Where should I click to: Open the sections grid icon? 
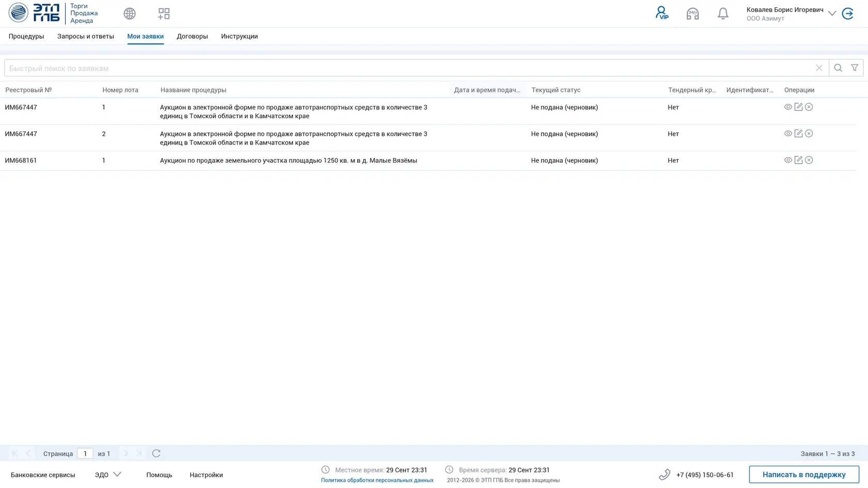(x=164, y=13)
